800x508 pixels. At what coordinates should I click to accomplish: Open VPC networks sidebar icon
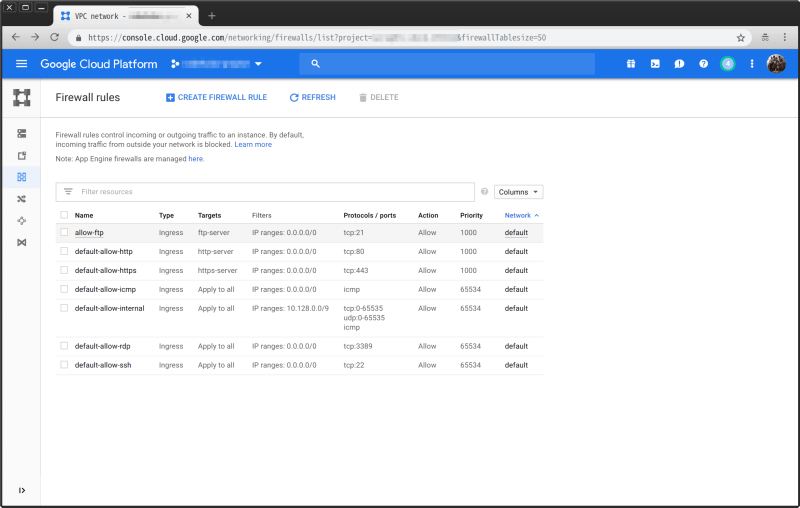click(21, 134)
